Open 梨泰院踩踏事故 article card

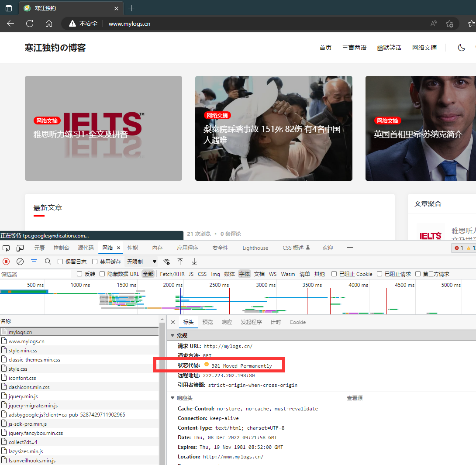[x=274, y=128]
